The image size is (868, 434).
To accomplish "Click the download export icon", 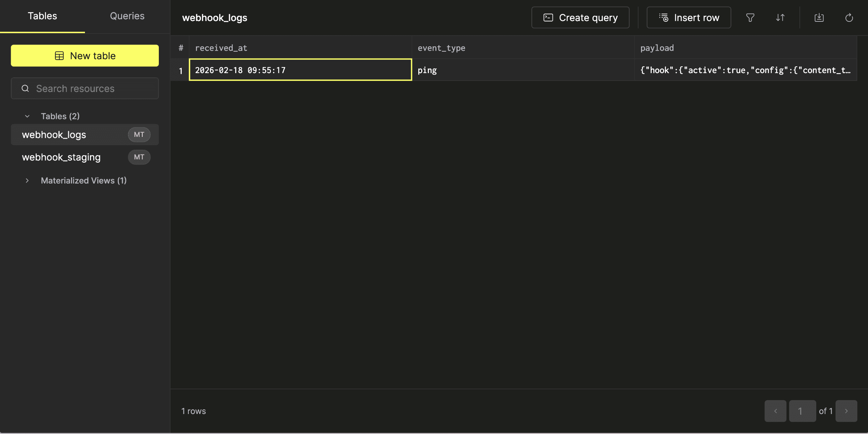I will point(819,17).
